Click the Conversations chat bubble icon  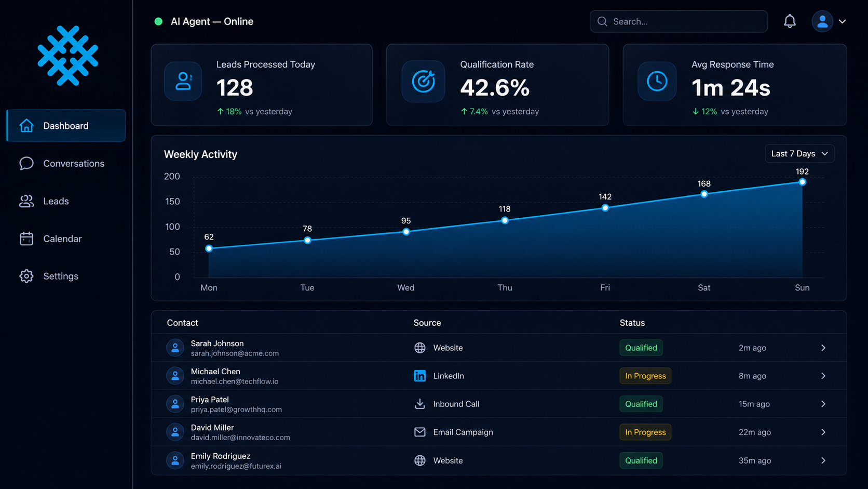pyautogui.click(x=26, y=163)
